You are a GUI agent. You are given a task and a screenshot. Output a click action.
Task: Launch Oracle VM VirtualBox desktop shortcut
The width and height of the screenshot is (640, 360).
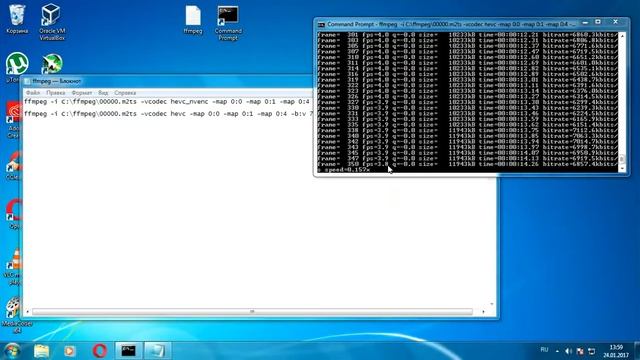click(x=52, y=22)
